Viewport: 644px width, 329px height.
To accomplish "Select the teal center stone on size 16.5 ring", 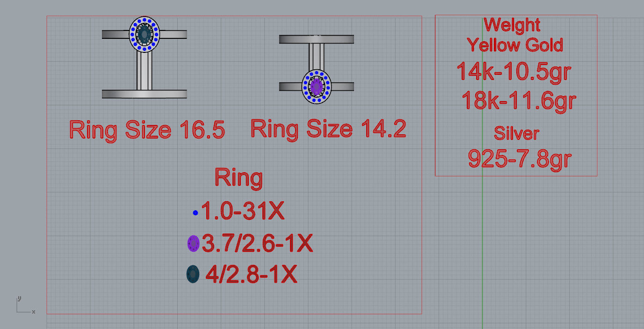I will 145,34.
